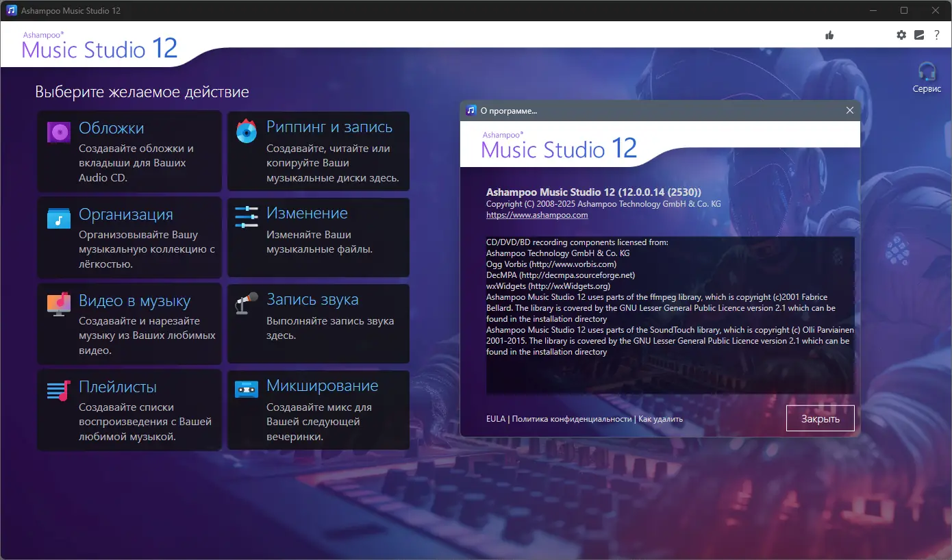Click the purple disc icon beside Обложки
952x560 pixels.
(59, 132)
